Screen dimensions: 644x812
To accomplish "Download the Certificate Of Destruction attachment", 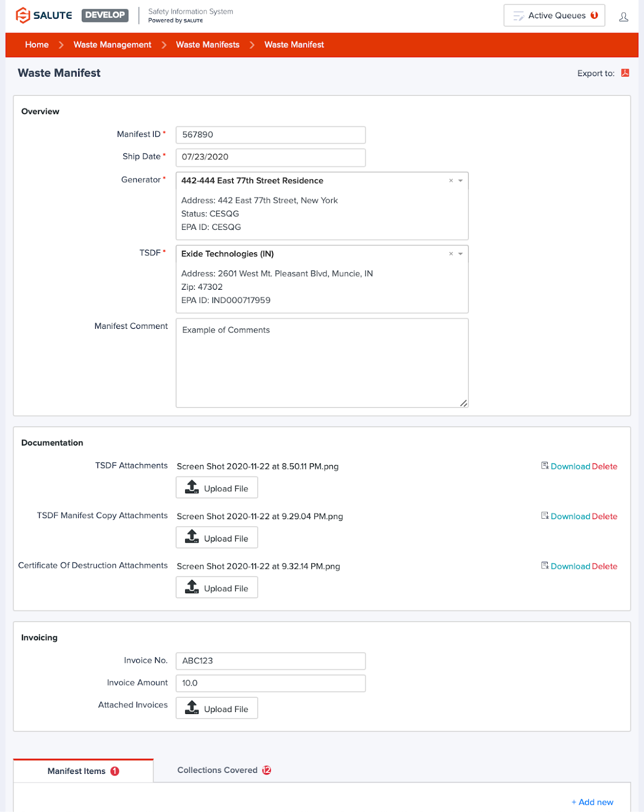I will click(570, 566).
